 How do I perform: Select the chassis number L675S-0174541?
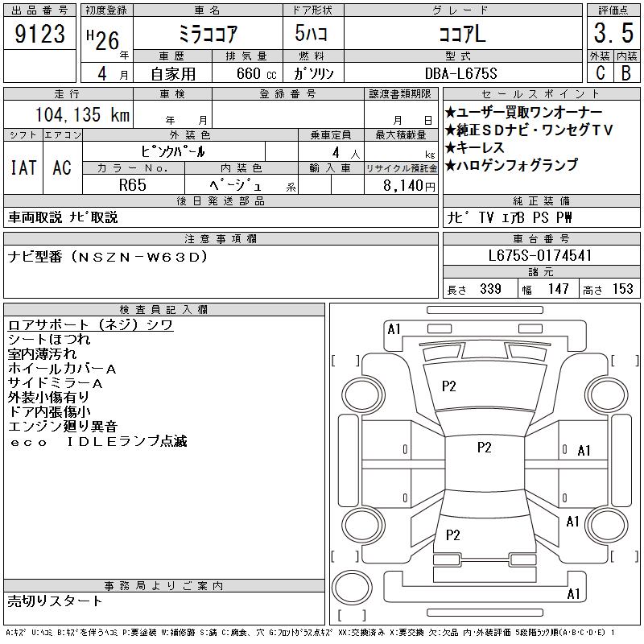pyautogui.click(x=539, y=255)
